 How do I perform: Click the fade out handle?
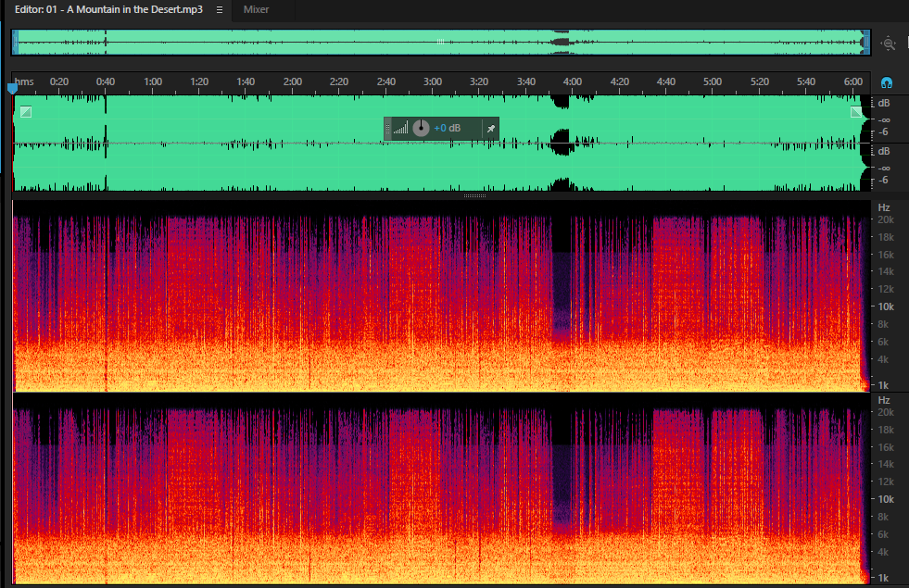[x=855, y=112]
